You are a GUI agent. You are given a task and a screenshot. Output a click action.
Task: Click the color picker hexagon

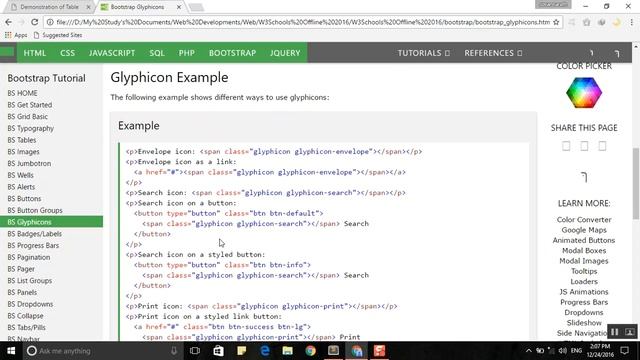(584, 93)
